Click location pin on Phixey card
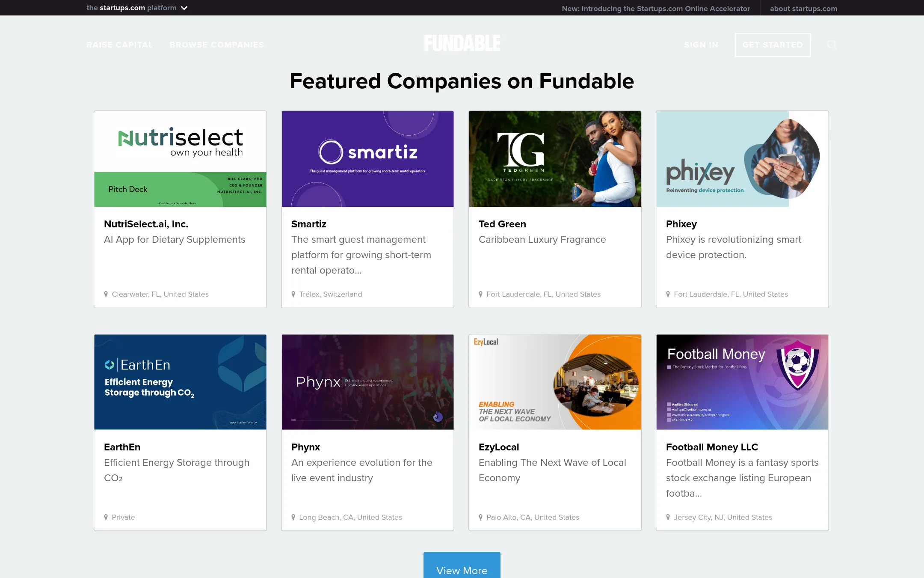 click(x=668, y=294)
